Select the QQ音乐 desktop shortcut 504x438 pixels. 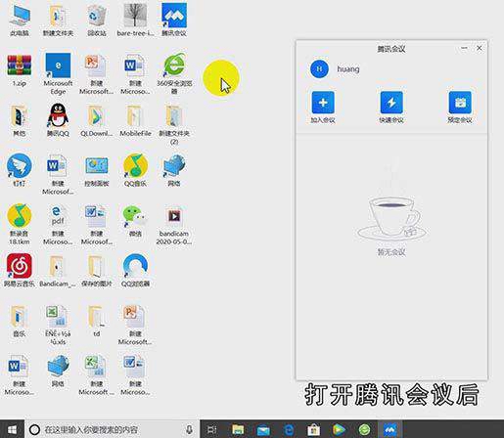pyautogui.click(x=135, y=170)
